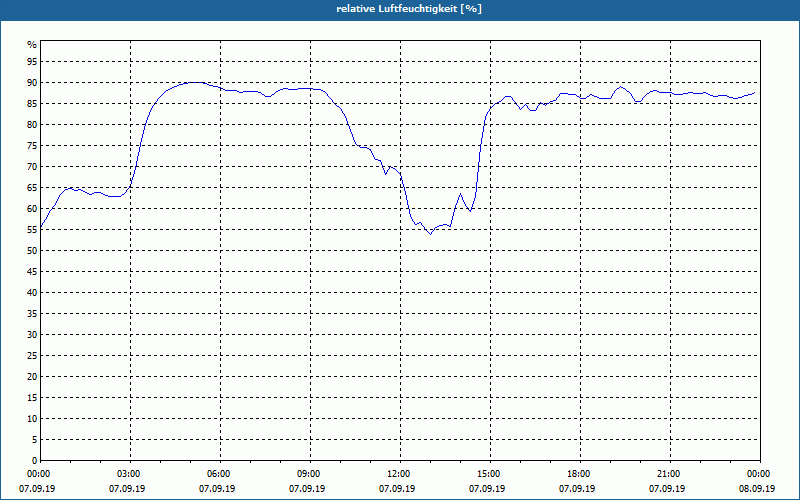Screen dimensions: 800x500
Task: Click the y-axis value 75
Action: (x=32, y=146)
